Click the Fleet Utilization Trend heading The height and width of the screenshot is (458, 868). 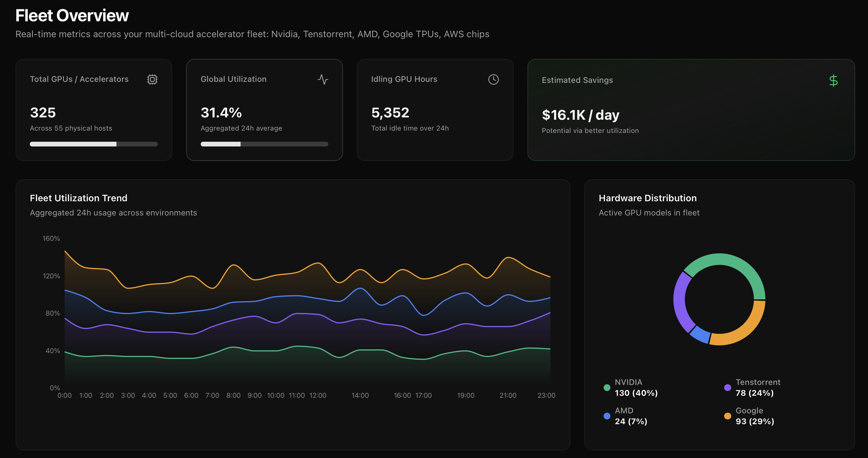point(79,198)
